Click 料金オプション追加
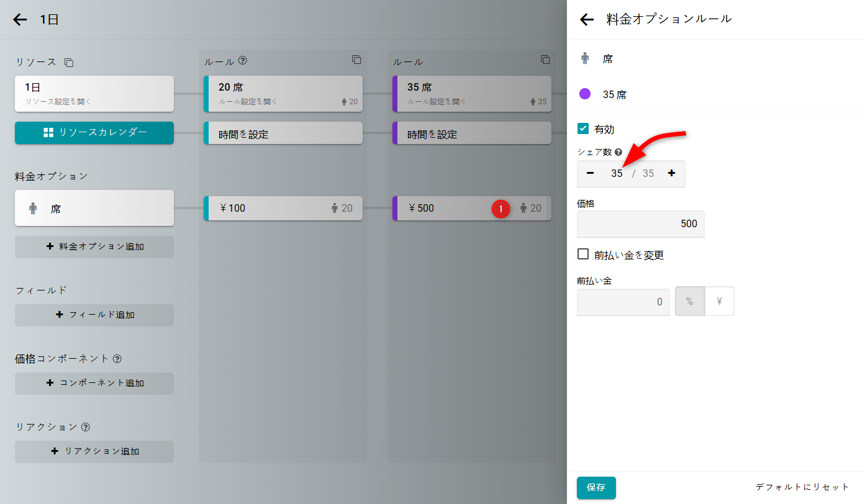 click(94, 247)
